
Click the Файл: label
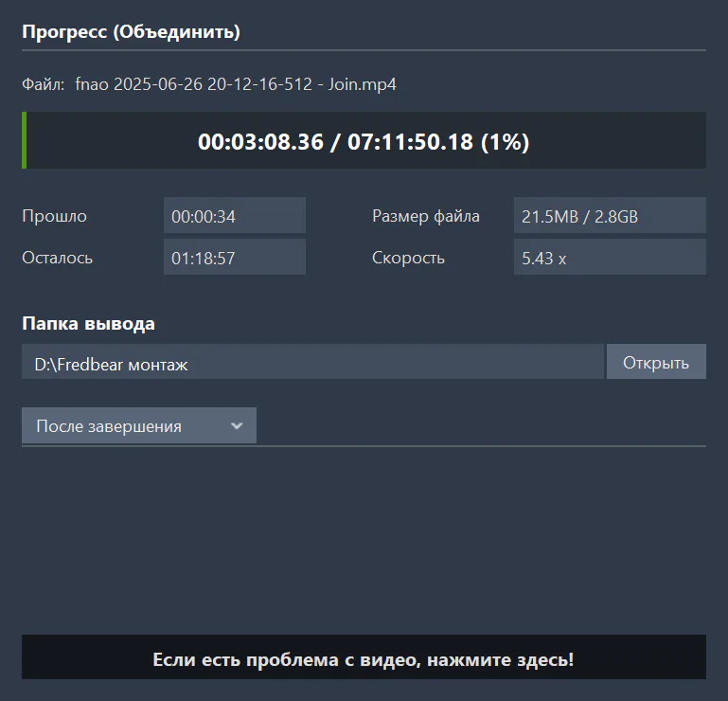44,84
